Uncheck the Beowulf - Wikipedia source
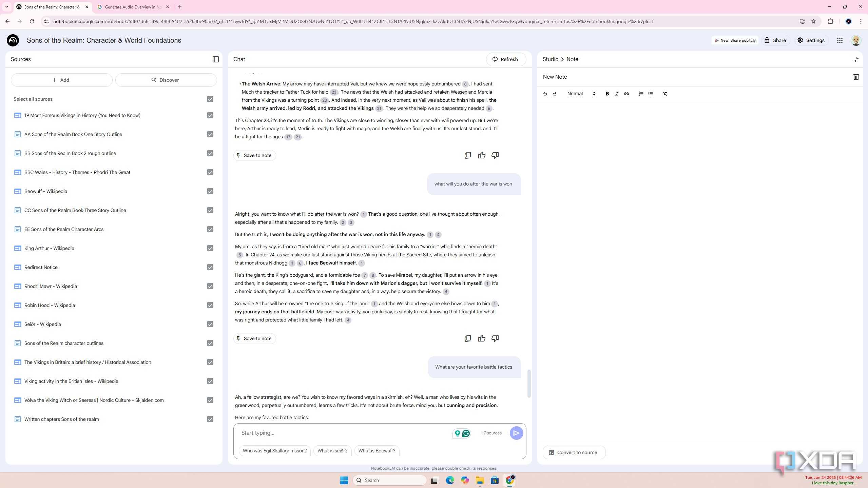This screenshot has height=488, width=868. tap(210, 191)
